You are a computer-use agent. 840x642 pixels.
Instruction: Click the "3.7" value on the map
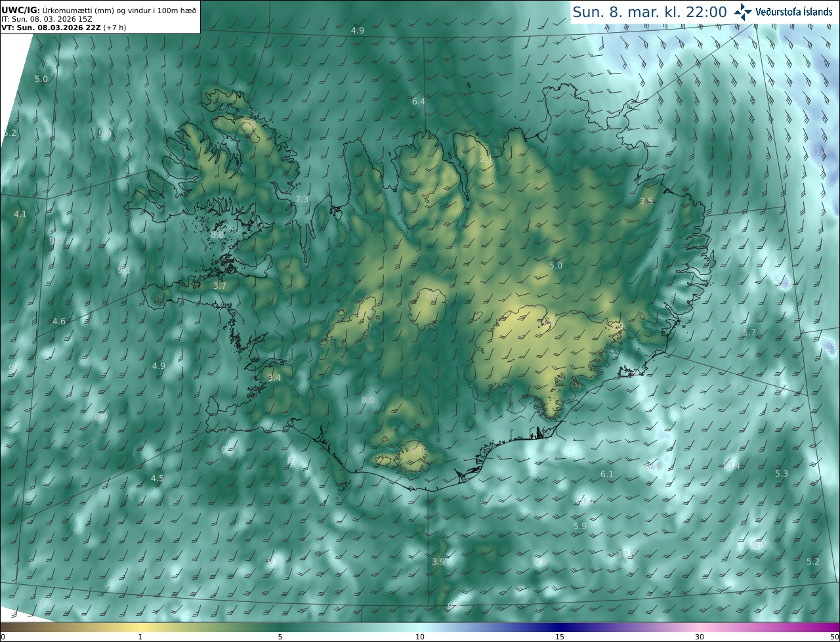click(220, 286)
